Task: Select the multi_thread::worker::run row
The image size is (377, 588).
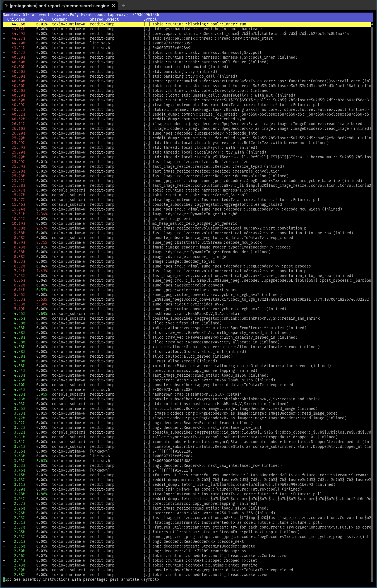Action: (187, 575)
